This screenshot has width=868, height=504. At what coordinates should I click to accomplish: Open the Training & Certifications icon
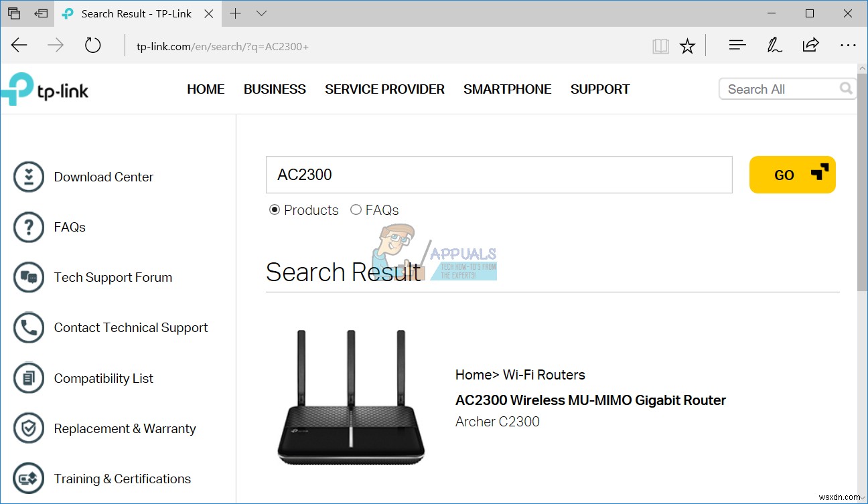[x=28, y=478]
